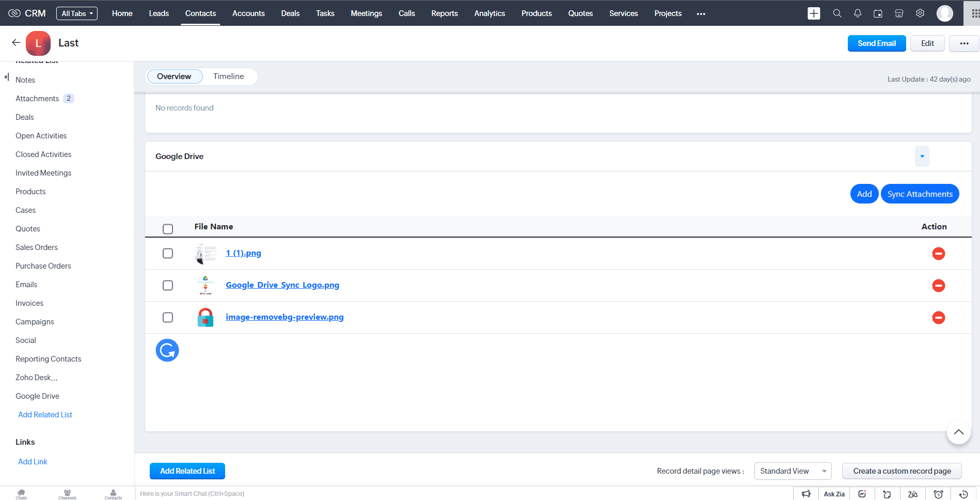Jump to Campaigns related list

(x=35, y=322)
